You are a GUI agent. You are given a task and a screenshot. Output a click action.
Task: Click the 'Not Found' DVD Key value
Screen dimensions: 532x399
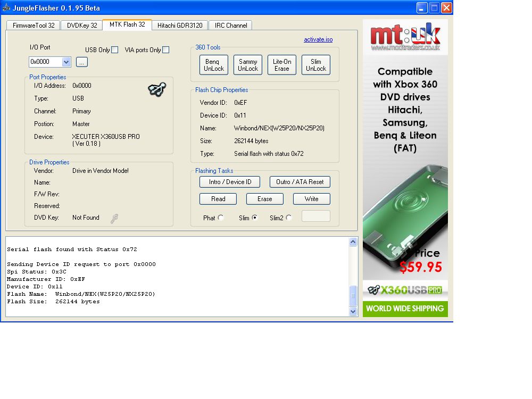click(x=86, y=218)
